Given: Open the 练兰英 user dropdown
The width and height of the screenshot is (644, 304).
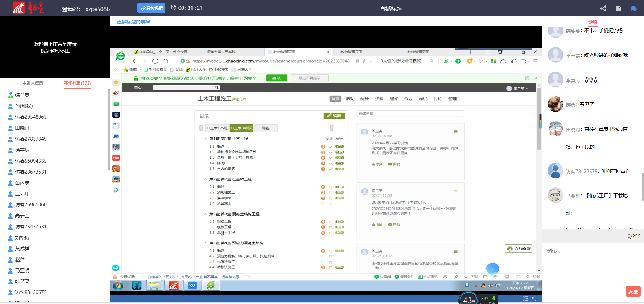Looking at the screenshot, I should click(518, 88).
